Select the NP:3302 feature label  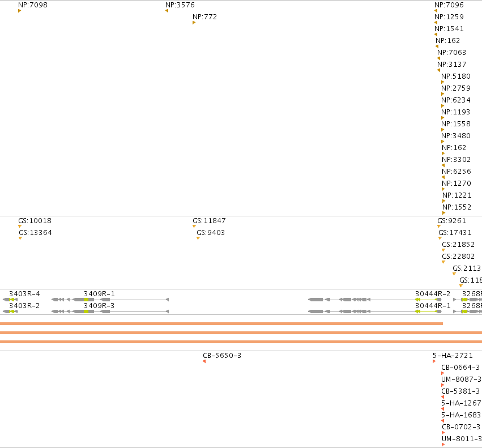click(456, 160)
